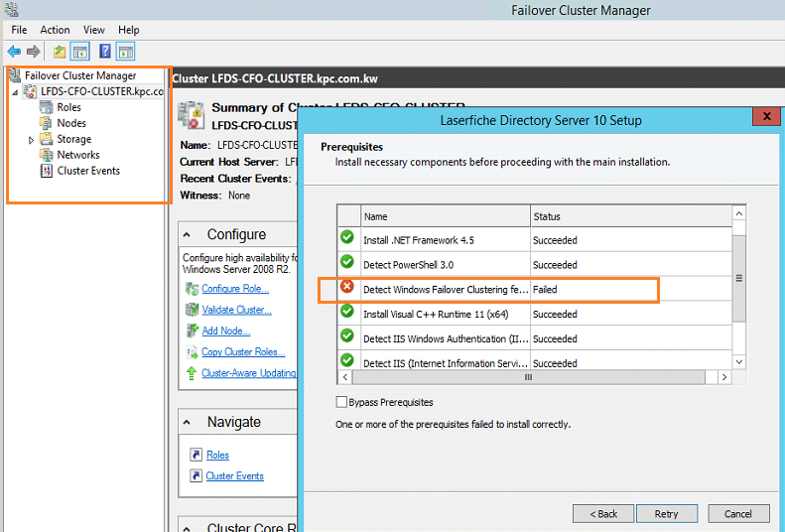The image size is (785, 532).
Task: Select the Nodes tree item label
Action: pos(71,123)
